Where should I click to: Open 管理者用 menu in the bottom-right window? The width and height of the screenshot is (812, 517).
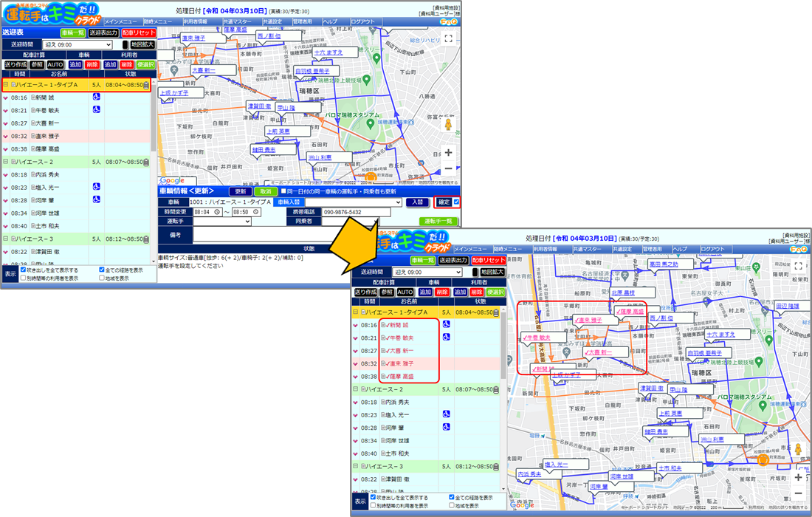click(x=653, y=249)
